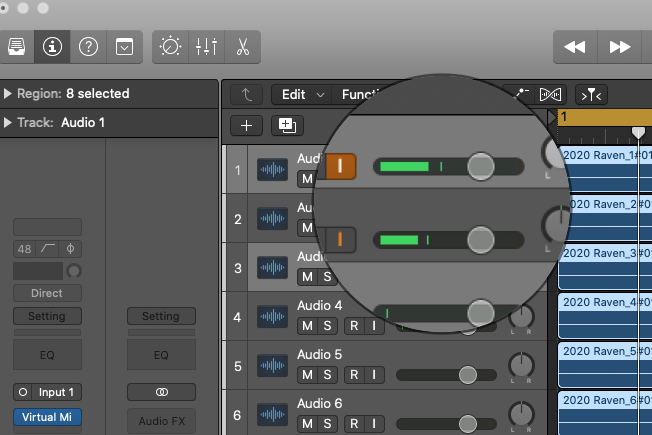Mute the Audio 2 track

pyautogui.click(x=307, y=227)
